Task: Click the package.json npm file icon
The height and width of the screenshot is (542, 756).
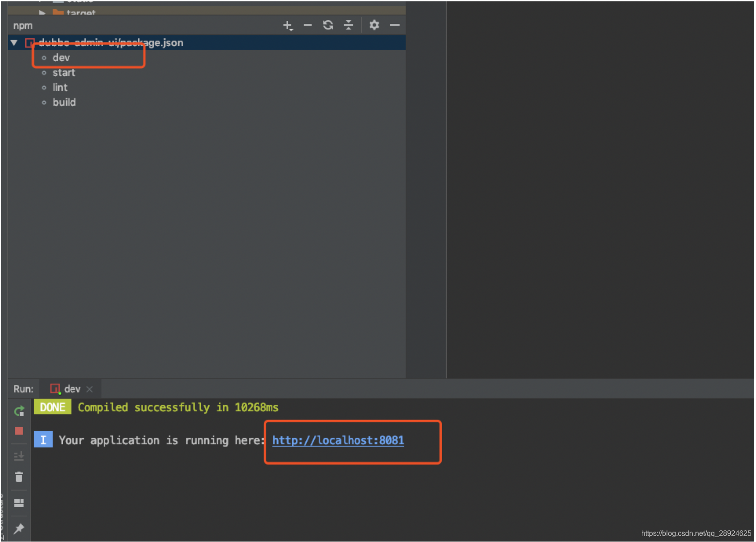Action: [30, 43]
